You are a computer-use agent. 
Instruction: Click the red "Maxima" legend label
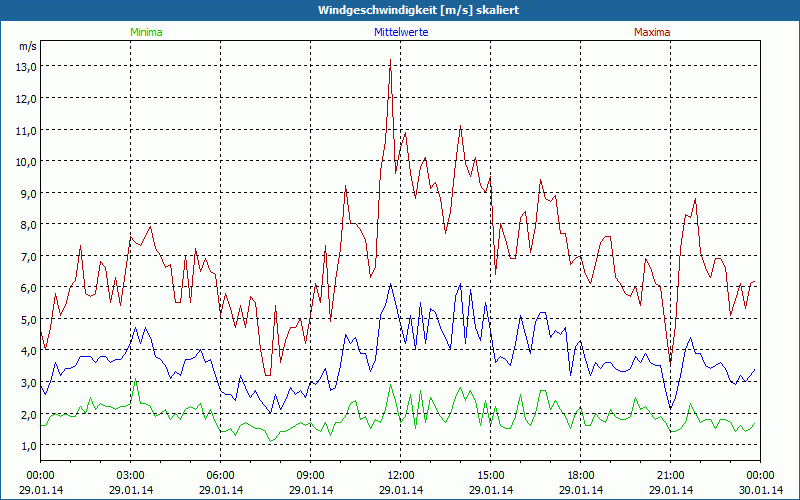tap(652, 32)
